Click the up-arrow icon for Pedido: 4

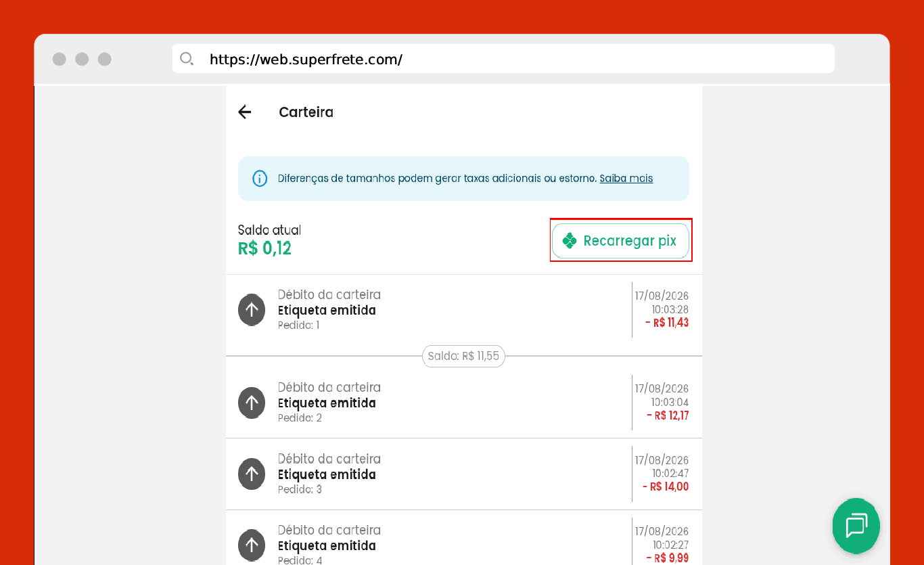[x=252, y=545]
